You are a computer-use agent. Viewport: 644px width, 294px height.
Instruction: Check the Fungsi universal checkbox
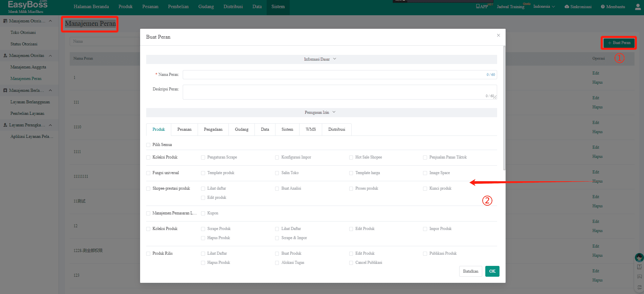(x=148, y=173)
